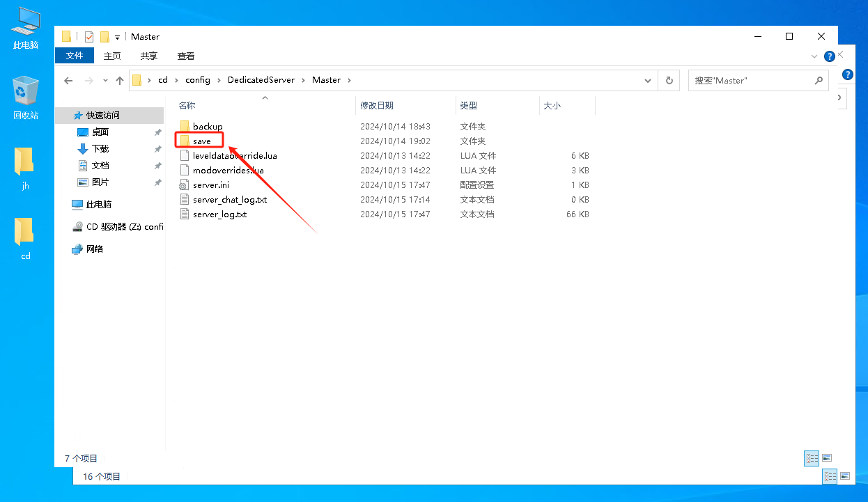
Task: Unpin 图片 using its pin icon
Action: tap(158, 182)
